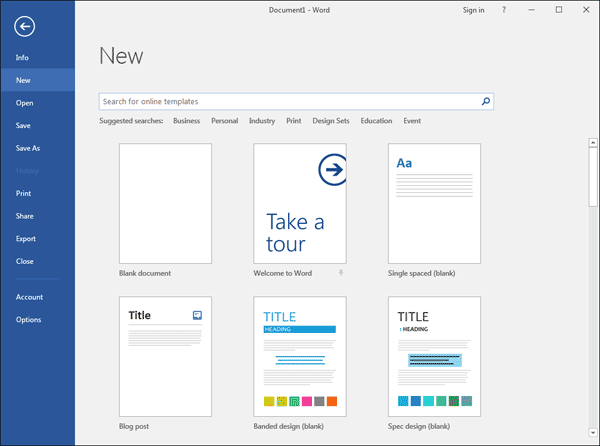600x446 pixels.
Task: Click the Help question mark icon
Action: (503, 10)
